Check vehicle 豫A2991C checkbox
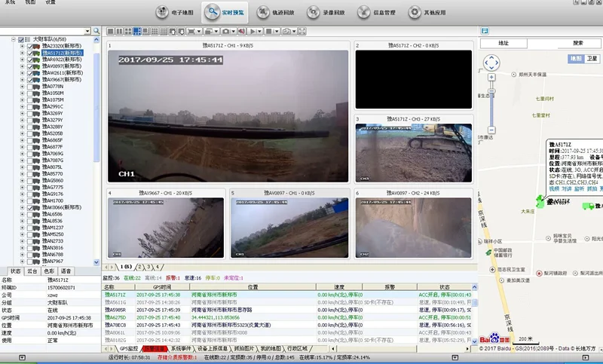 pos(29,106)
